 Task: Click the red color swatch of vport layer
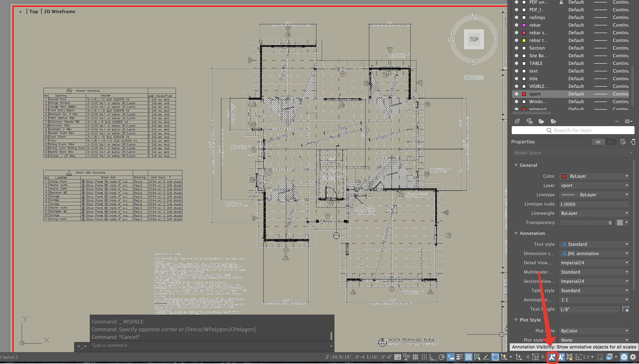tap(524, 94)
